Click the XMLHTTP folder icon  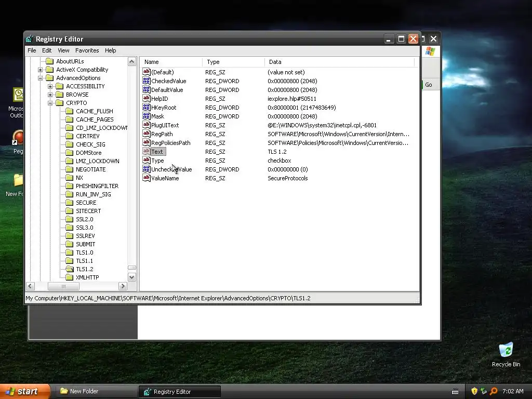click(70, 277)
